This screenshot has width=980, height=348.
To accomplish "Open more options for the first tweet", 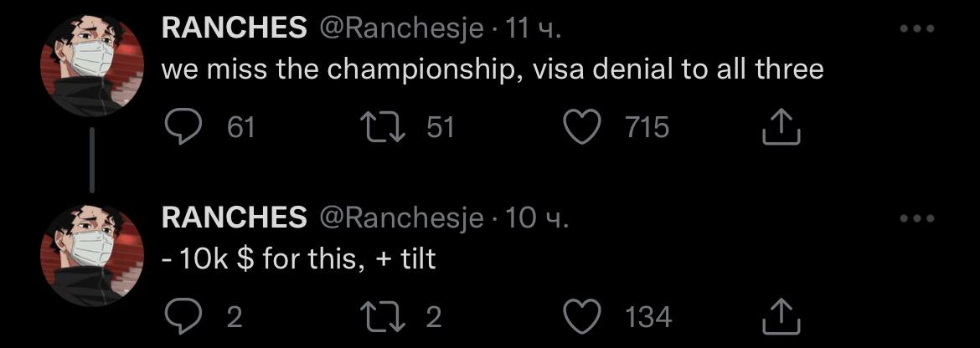I will [916, 28].
